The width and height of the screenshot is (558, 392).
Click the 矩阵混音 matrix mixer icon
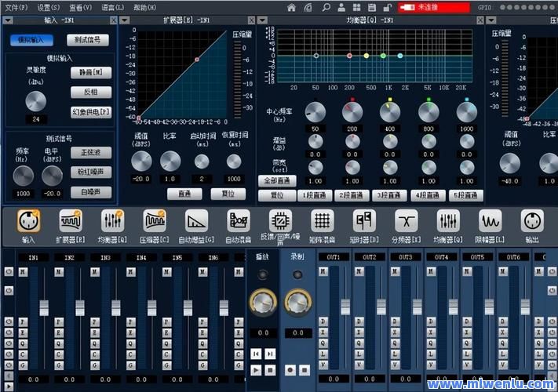(323, 221)
